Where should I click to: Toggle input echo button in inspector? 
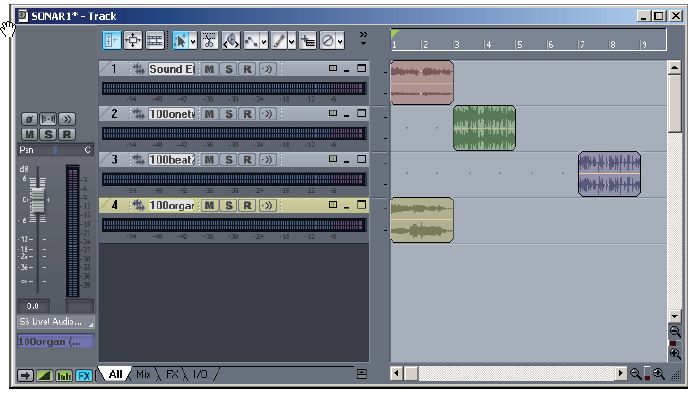(67, 119)
